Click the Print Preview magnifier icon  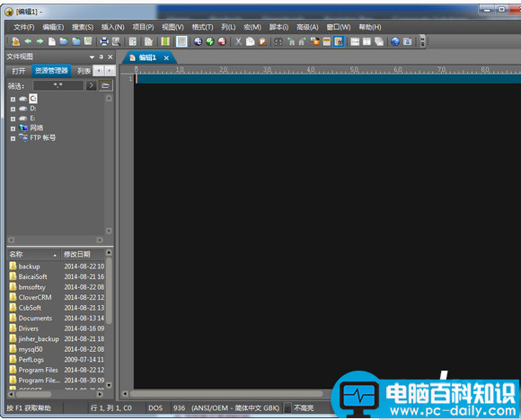(x=116, y=41)
